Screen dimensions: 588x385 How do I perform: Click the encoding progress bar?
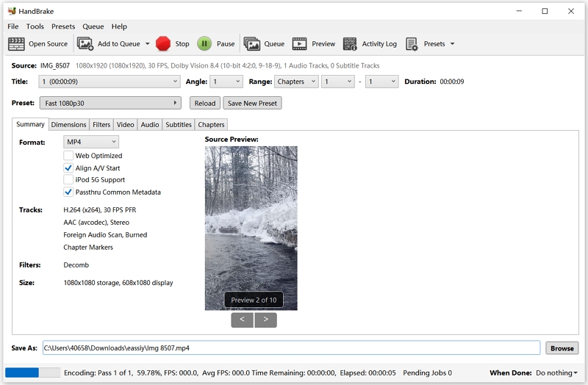click(x=32, y=373)
